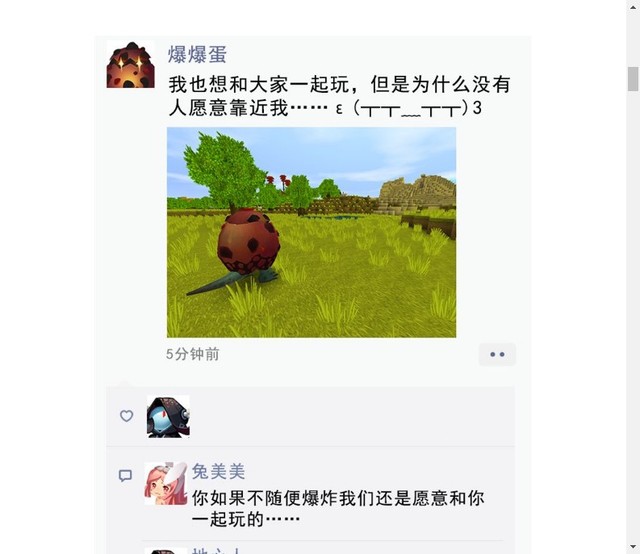View the hooded character liker's avatar
The width and height of the screenshot is (640, 554).
(168, 416)
